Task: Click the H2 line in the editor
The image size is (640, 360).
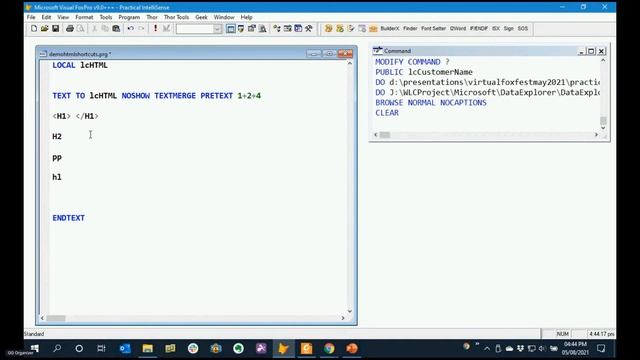Action: [57, 137]
